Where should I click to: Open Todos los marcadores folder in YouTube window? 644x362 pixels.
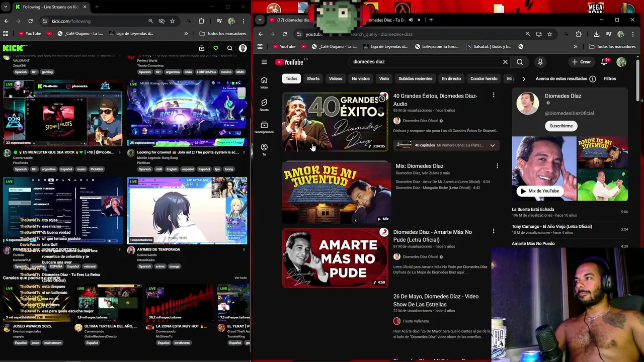pyautogui.click(x=612, y=47)
